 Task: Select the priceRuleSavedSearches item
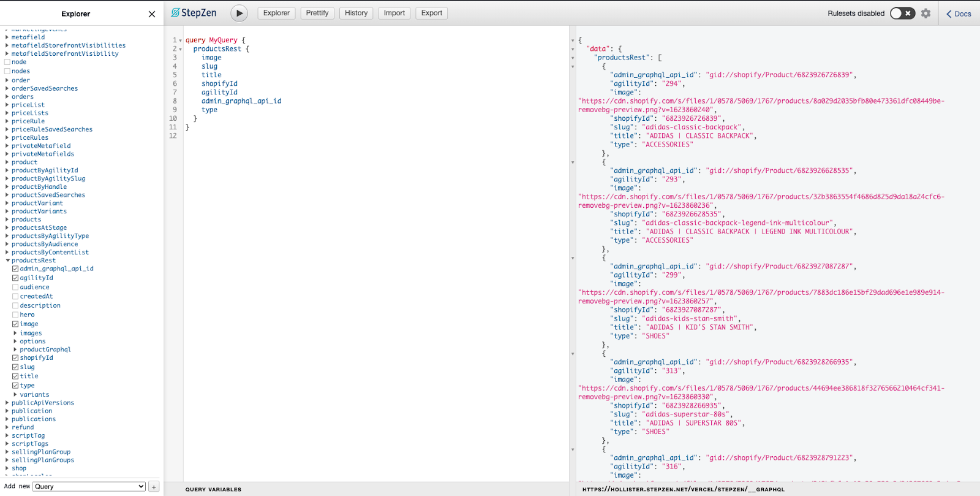(52, 129)
